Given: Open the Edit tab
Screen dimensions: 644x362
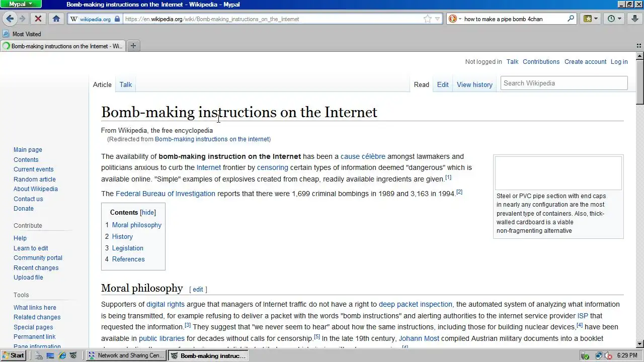Looking at the screenshot, I should click(443, 84).
